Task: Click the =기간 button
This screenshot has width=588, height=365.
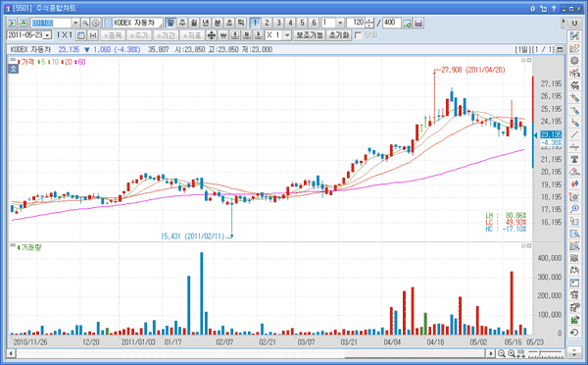Action: click(x=166, y=35)
